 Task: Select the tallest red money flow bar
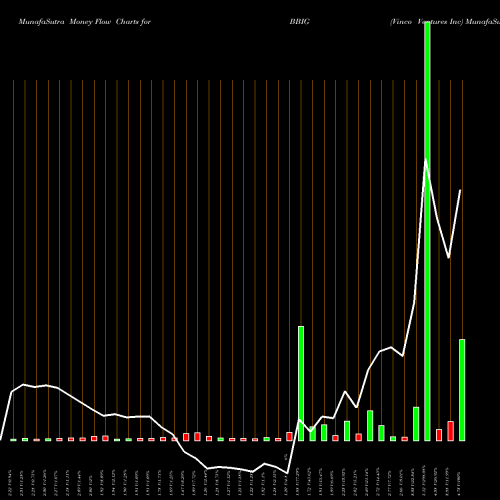[450, 431]
